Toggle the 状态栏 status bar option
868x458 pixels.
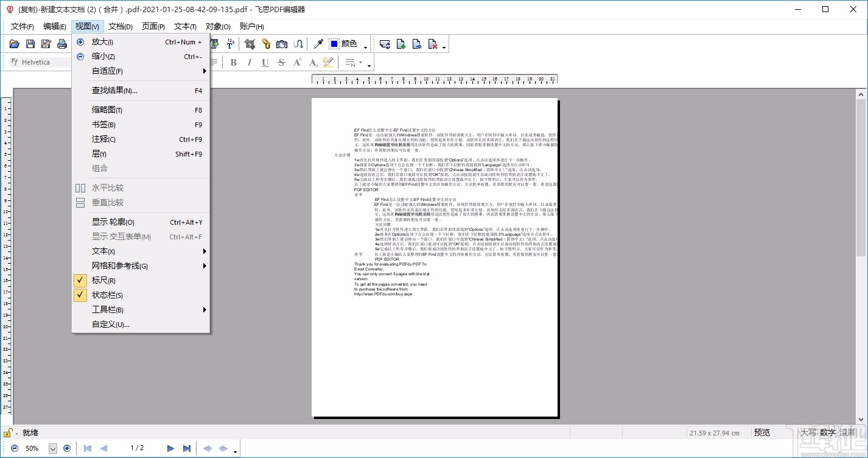pos(141,295)
